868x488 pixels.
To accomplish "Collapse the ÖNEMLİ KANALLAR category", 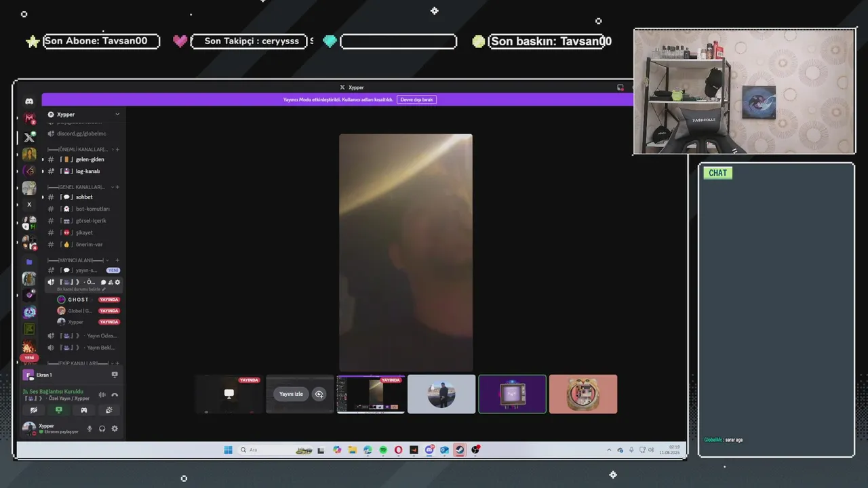I will [x=77, y=149].
